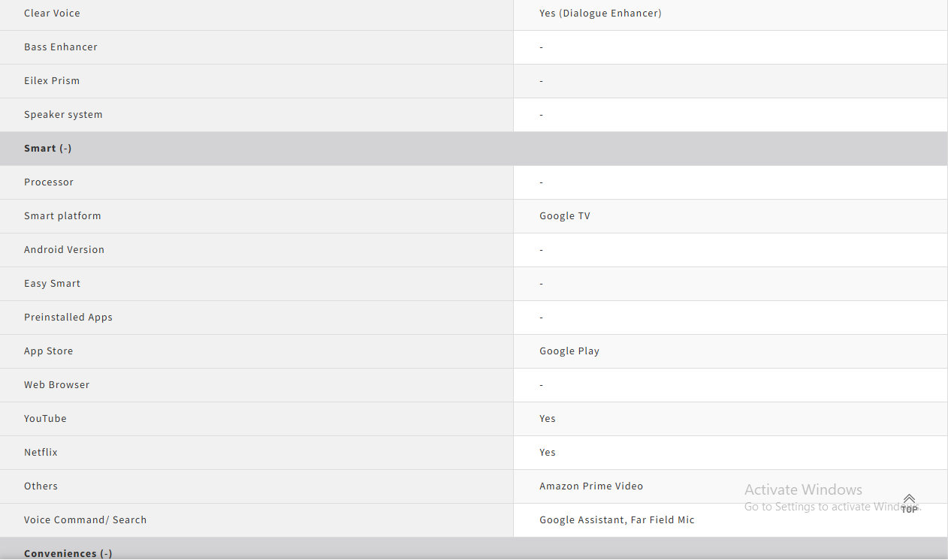Click the App Store row label
Viewport: 948px width, 560px height.
(49, 351)
